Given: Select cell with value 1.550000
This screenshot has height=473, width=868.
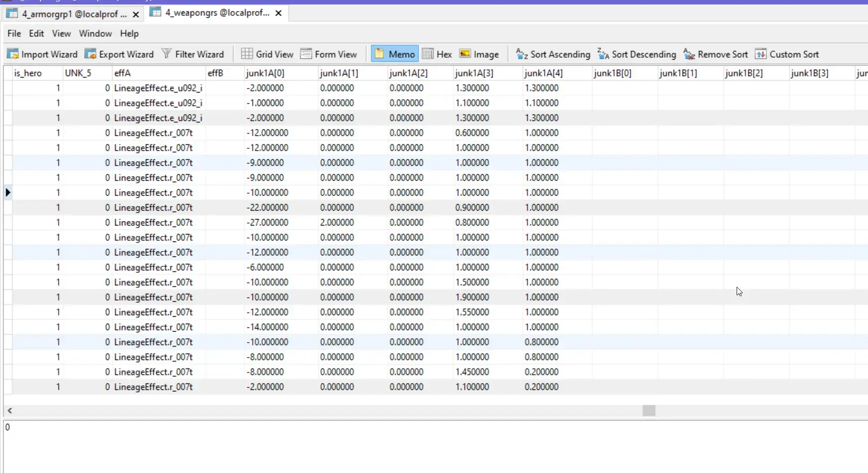Looking at the screenshot, I should coord(488,312).
